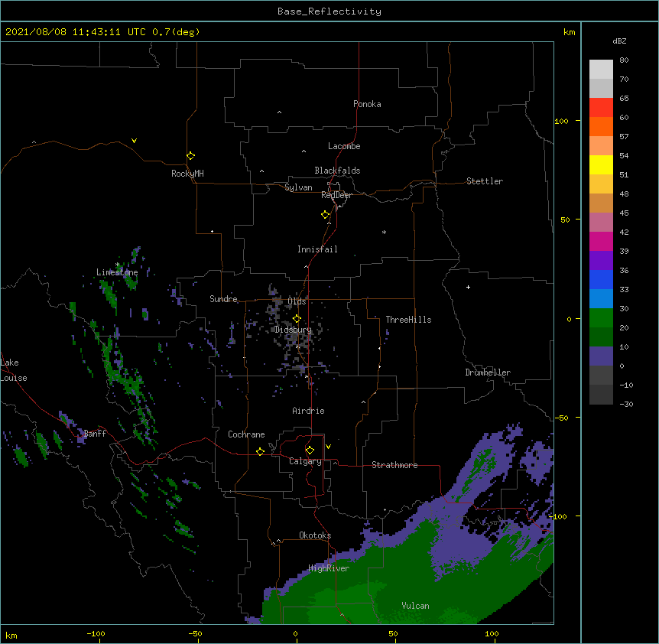Pick the purple legend swatch below the 39 label
Viewport: 659px width, 644px height.
pos(601,260)
